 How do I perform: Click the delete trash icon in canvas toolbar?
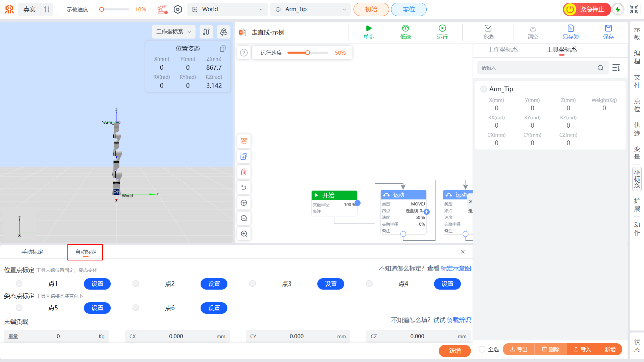point(244,172)
